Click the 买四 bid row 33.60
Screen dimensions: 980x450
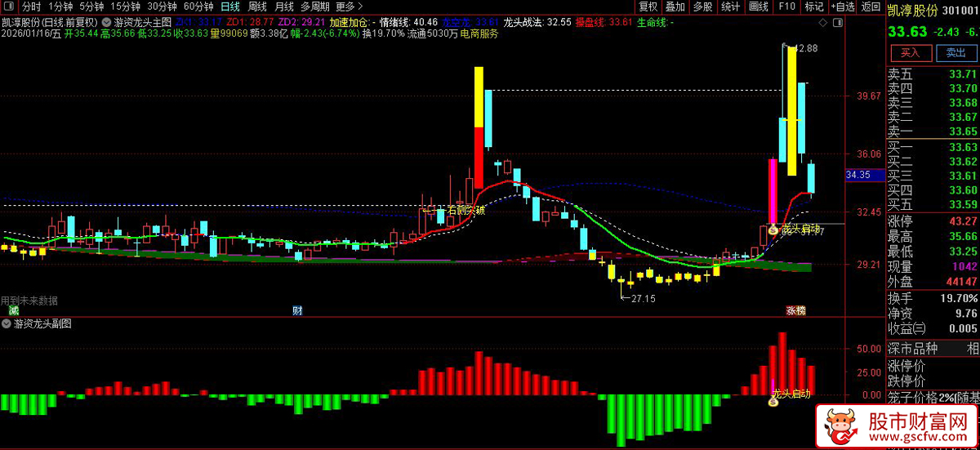[933, 190]
